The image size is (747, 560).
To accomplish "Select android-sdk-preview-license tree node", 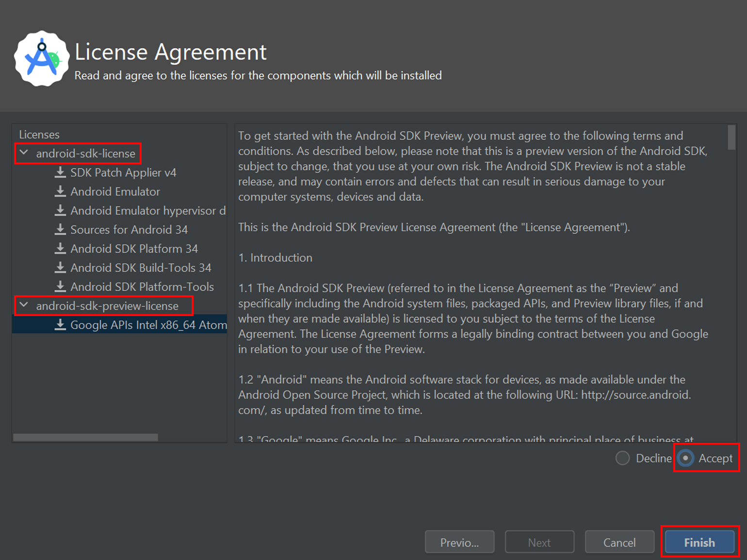I will pyautogui.click(x=107, y=306).
